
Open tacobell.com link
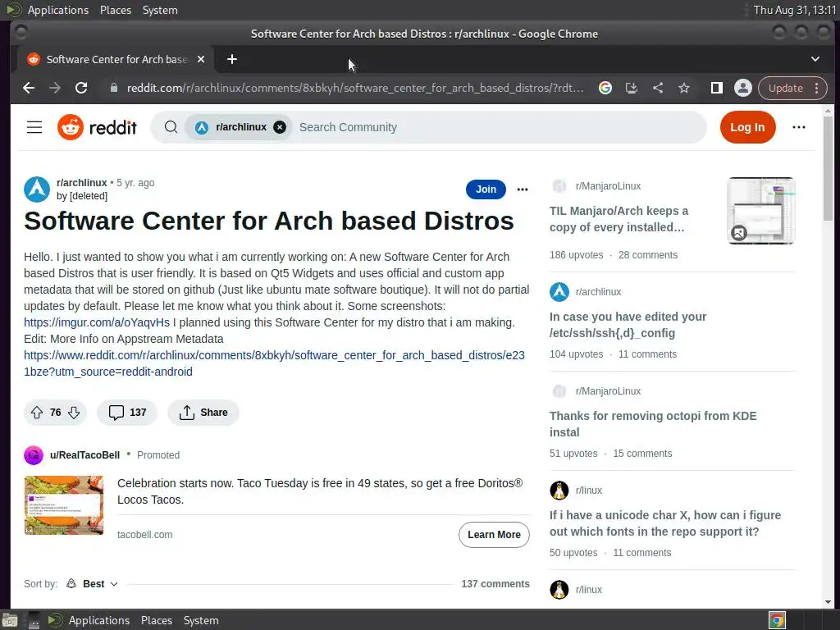click(x=144, y=535)
